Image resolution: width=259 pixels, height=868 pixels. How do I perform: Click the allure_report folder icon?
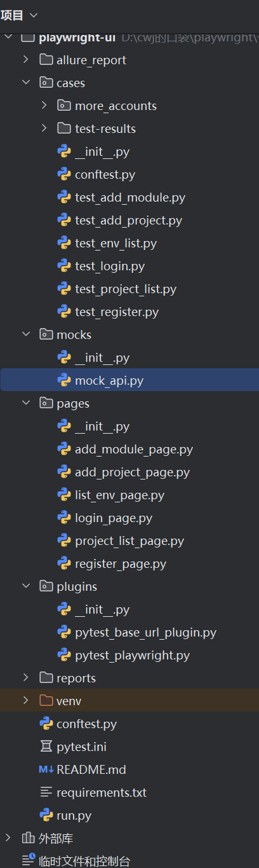(x=46, y=60)
